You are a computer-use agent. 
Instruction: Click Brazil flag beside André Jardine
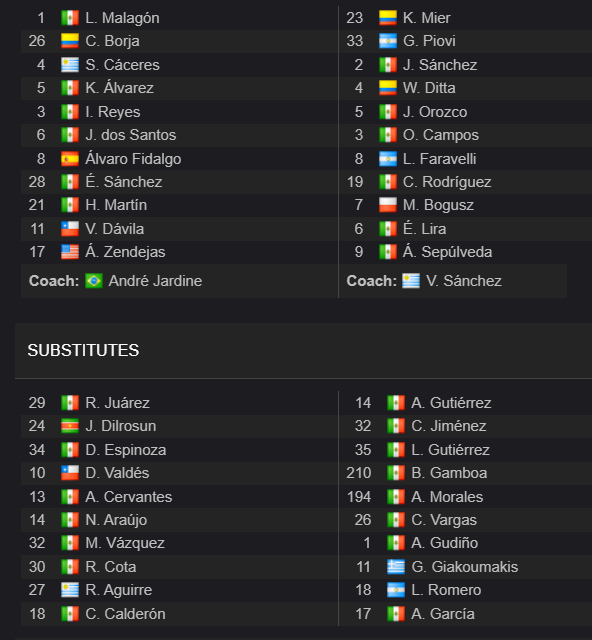[x=94, y=281]
